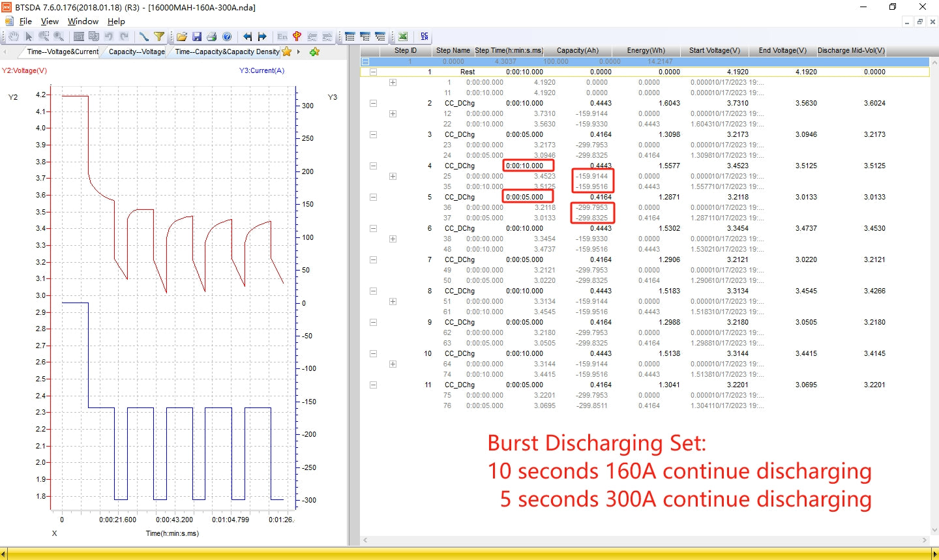
Task: Minimize the inner document window
Action: (x=907, y=22)
